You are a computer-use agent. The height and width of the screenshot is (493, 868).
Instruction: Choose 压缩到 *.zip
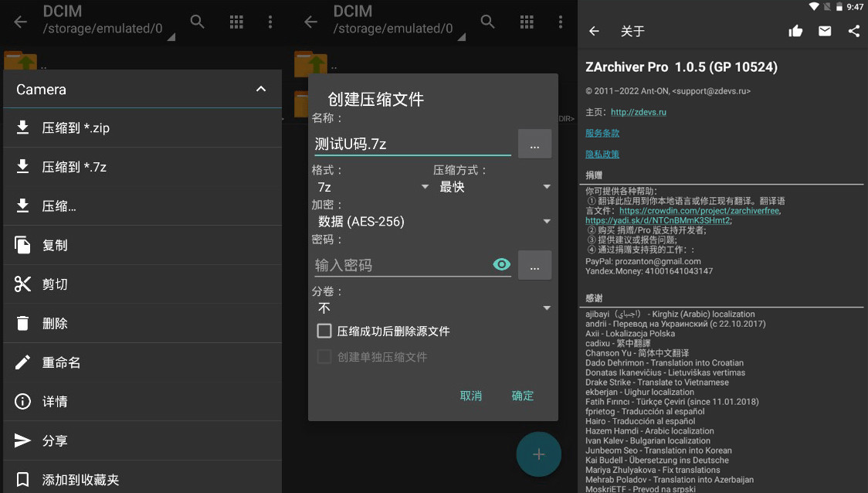[142, 128]
